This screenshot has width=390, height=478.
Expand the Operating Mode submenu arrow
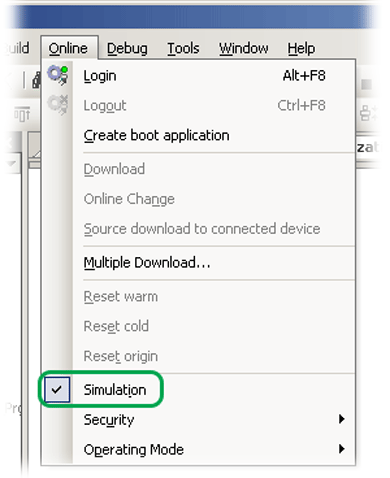(341, 449)
